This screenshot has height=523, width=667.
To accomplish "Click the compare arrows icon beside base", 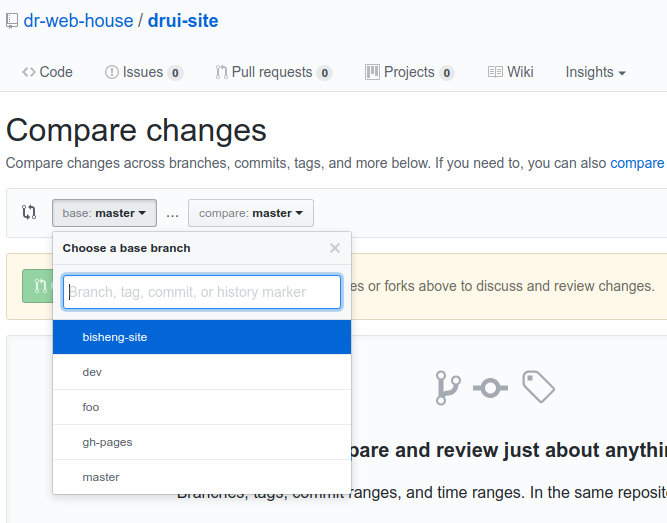I will [29, 212].
